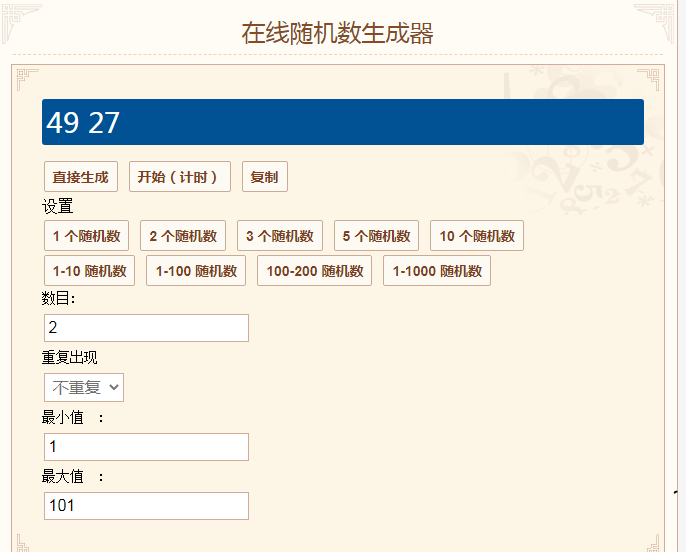This screenshot has height=552, width=686.
Task: Copy the result with the 复制 button
Action: coord(265,177)
